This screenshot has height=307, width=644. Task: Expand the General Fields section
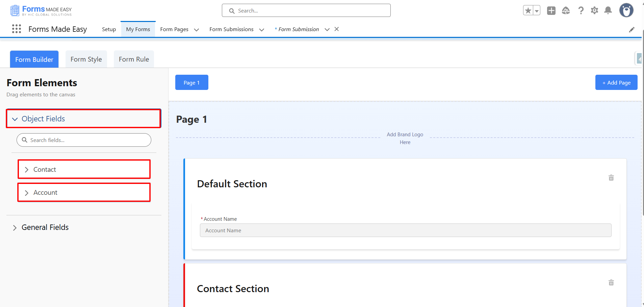tap(15, 228)
